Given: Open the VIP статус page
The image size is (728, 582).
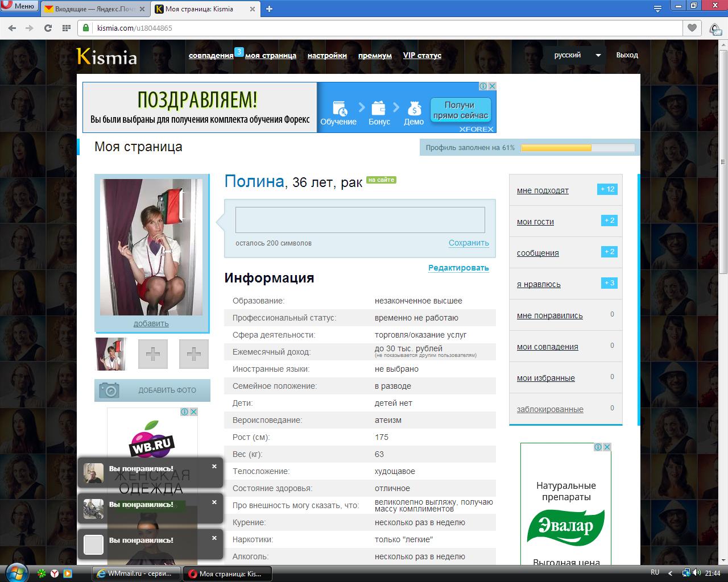Looking at the screenshot, I should [x=422, y=56].
